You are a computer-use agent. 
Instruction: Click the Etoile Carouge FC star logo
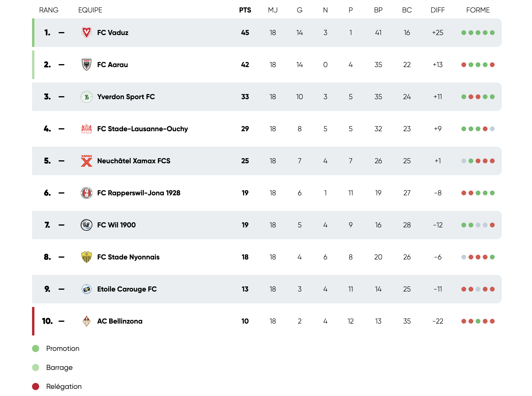pyautogui.click(x=86, y=289)
